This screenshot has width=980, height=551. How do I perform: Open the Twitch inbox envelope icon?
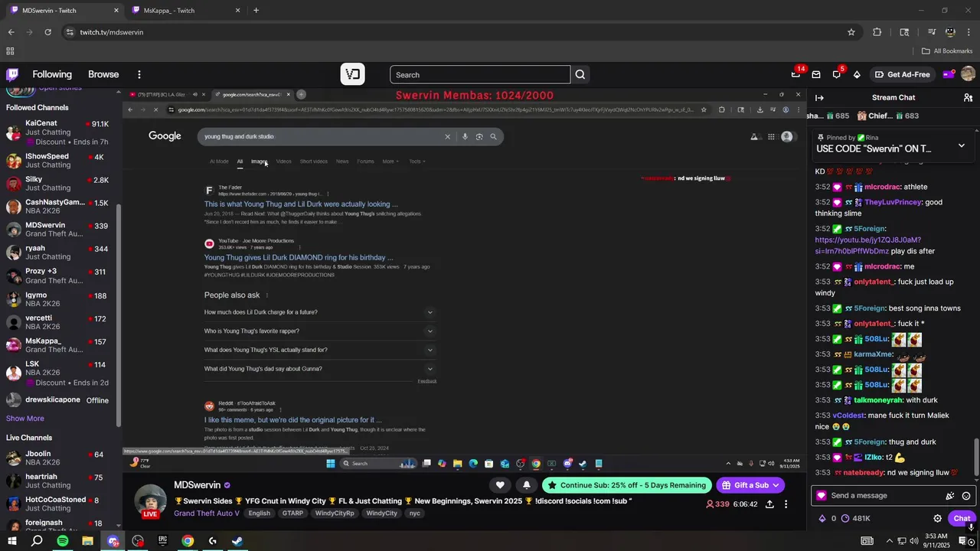pos(816,74)
